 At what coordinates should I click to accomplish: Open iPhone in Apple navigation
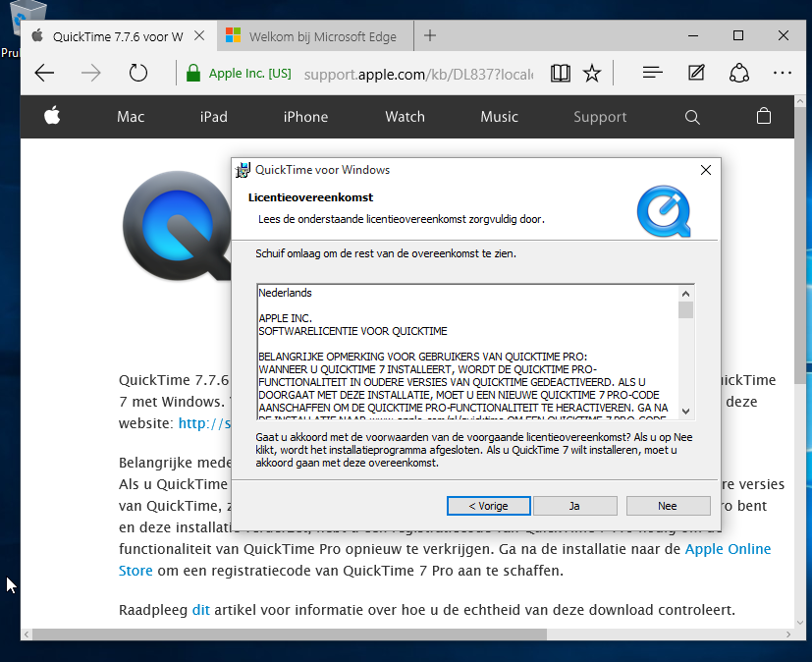tap(305, 117)
